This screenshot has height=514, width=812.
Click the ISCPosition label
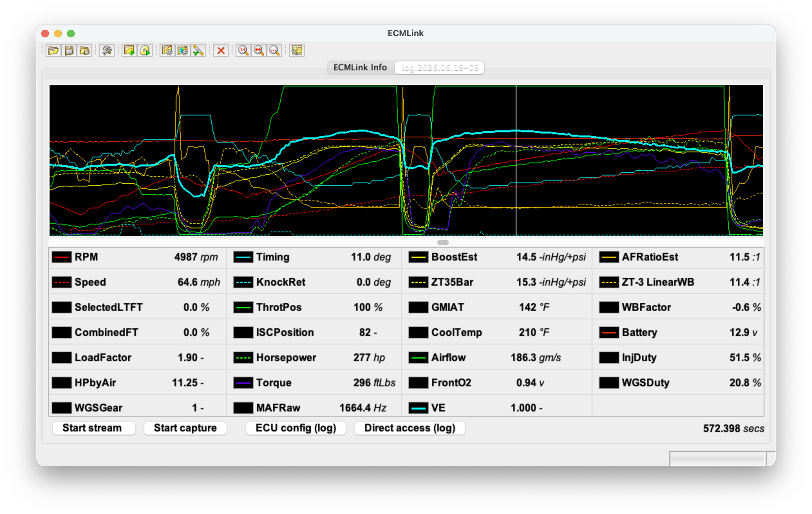285,333
